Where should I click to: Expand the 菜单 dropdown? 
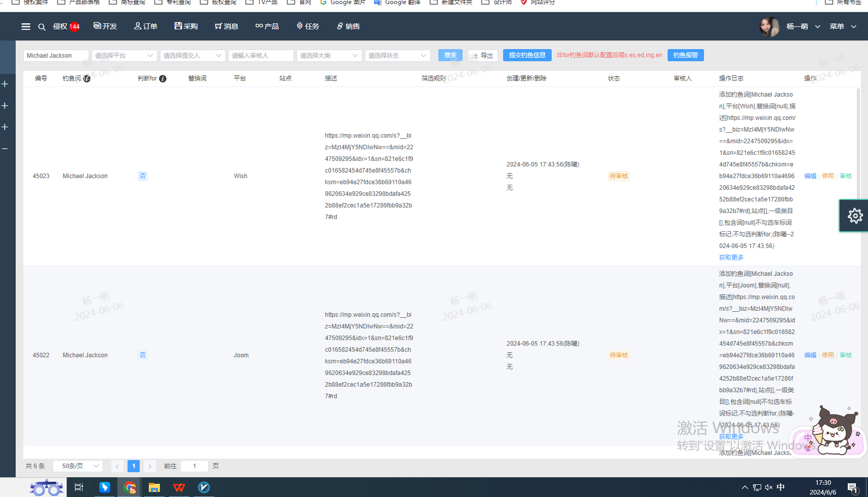(843, 26)
